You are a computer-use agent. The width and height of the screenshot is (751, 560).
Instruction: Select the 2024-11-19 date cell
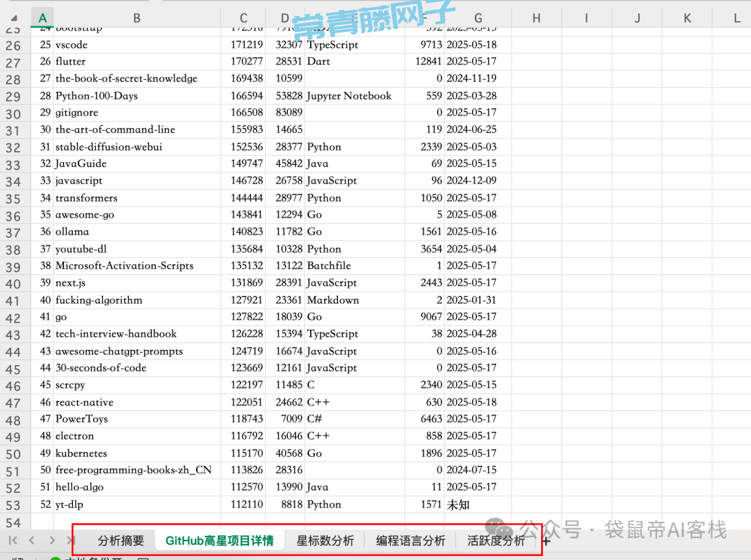pyautogui.click(x=478, y=79)
